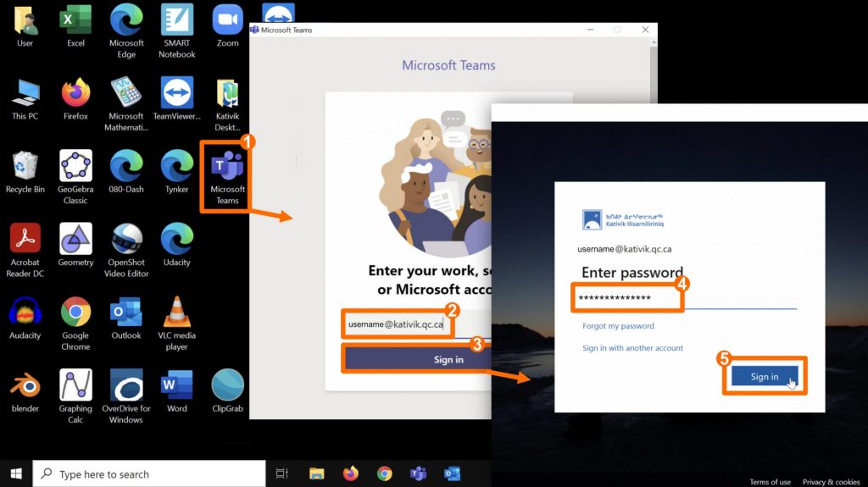Viewport: 868px width, 487px height.
Task: Open Microsoft Edge desktop shortcut
Action: tap(126, 30)
